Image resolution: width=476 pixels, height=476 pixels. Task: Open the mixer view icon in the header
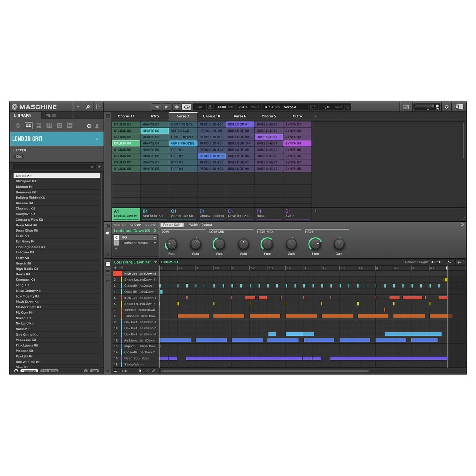pyautogui.click(x=98, y=107)
